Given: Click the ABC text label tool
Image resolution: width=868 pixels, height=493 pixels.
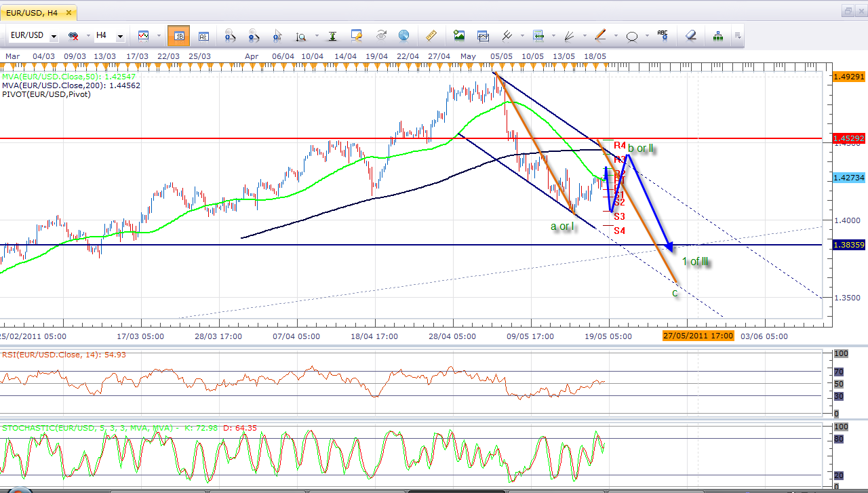Looking at the screenshot, I should (663, 35).
